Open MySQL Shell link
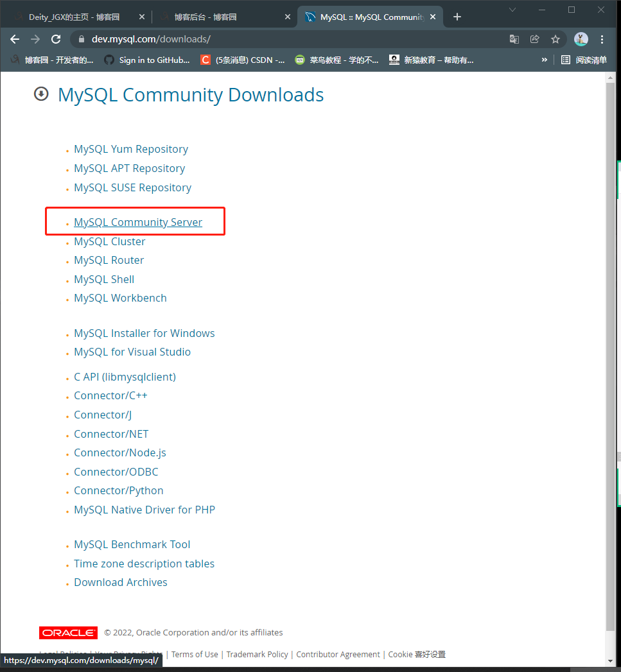The image size is (621, 672). pyautogui.click(x=104, y=279)
